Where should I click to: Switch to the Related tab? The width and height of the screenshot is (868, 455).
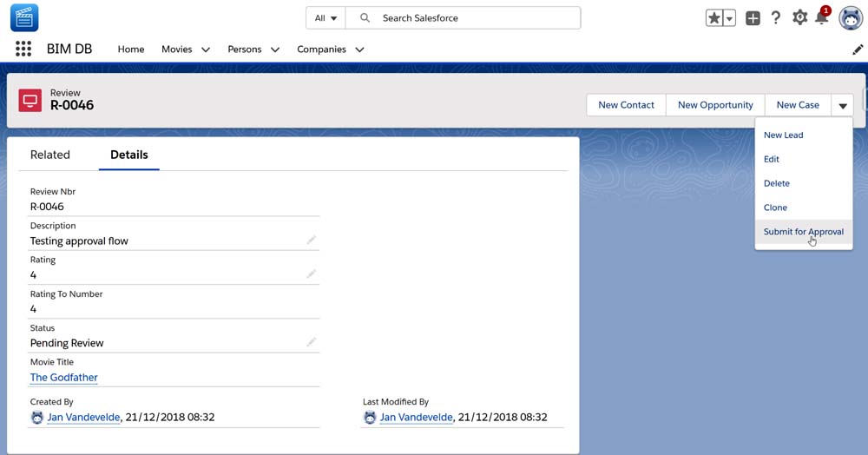pos(49,155)
